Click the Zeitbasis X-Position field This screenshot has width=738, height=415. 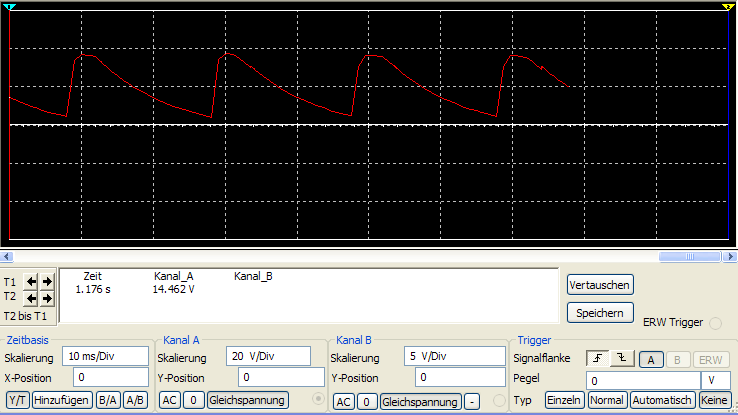tap(111, 377)
